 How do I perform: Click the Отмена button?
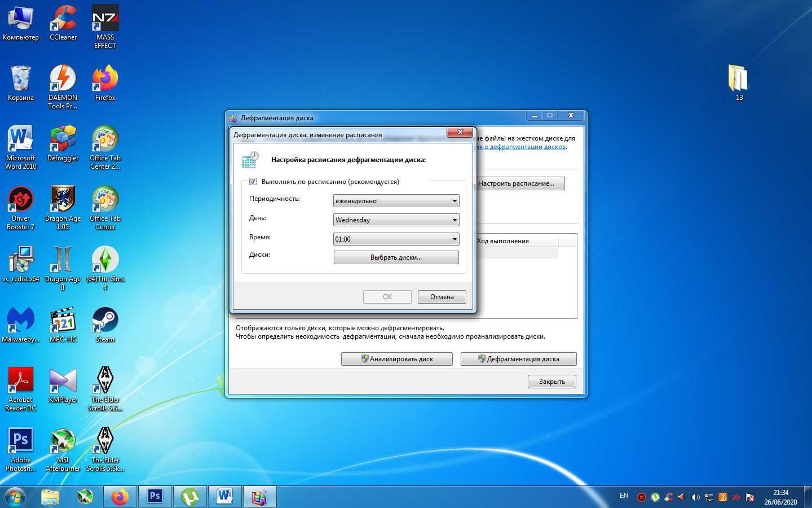pos(442,297)
